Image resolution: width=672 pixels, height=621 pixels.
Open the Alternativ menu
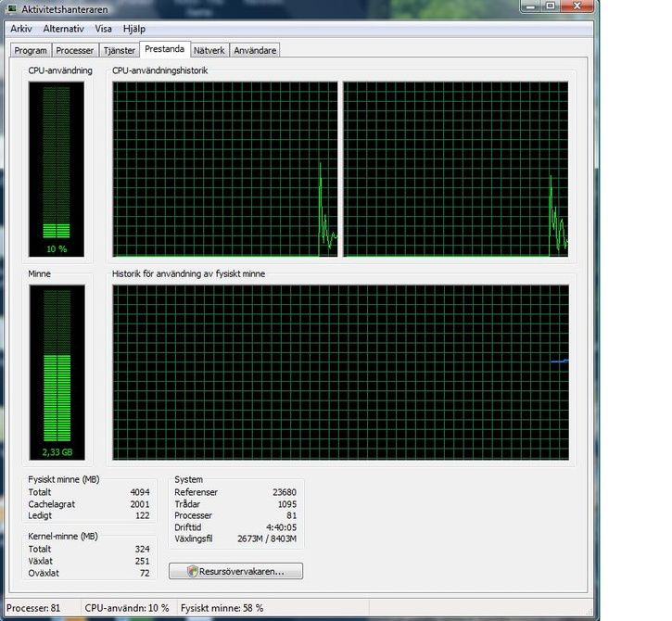coord(64,29)
